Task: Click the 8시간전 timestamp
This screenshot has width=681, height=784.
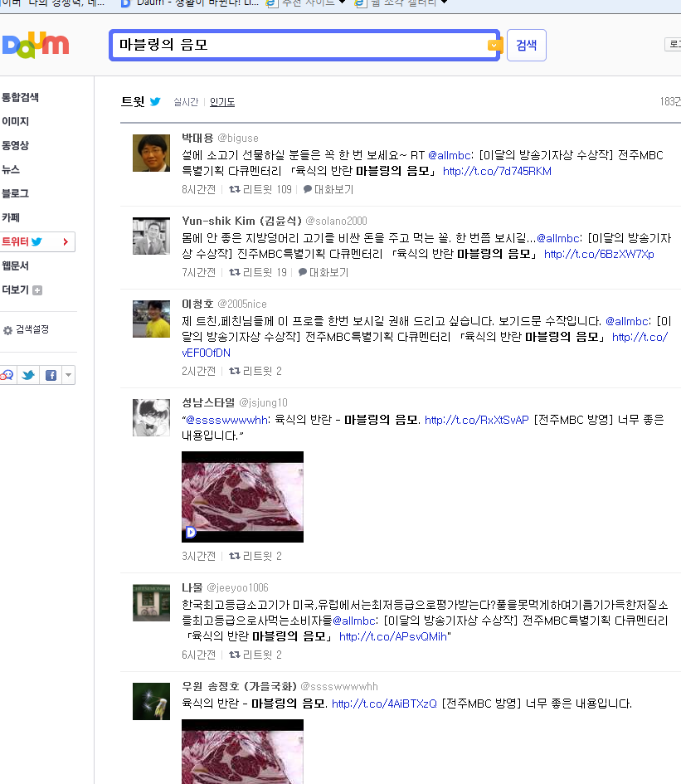Action: (198, 189)
